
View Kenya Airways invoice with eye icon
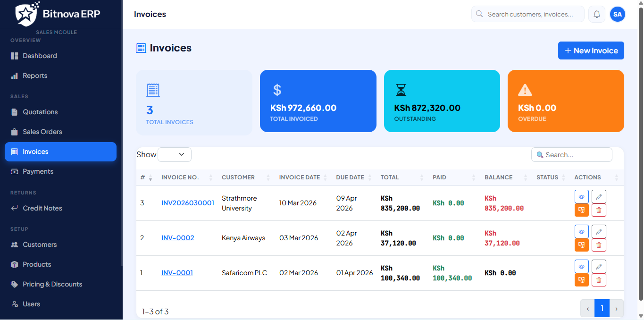click(582, 231)
